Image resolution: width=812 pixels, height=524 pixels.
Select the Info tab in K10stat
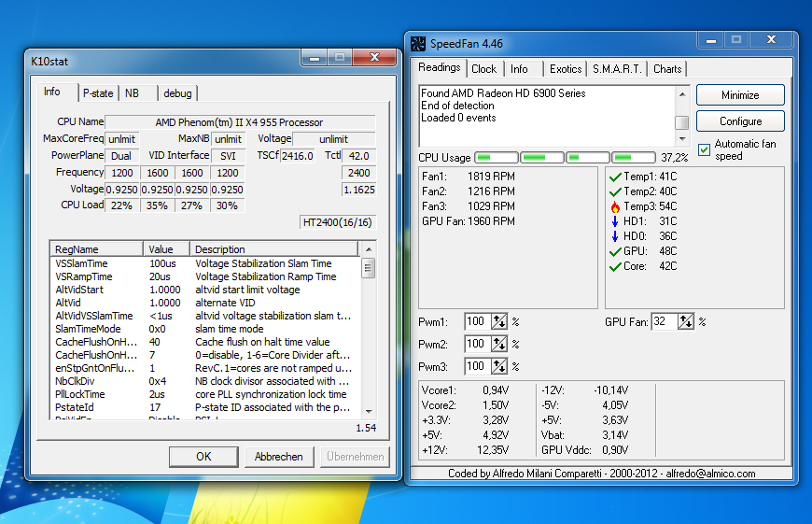51,92
